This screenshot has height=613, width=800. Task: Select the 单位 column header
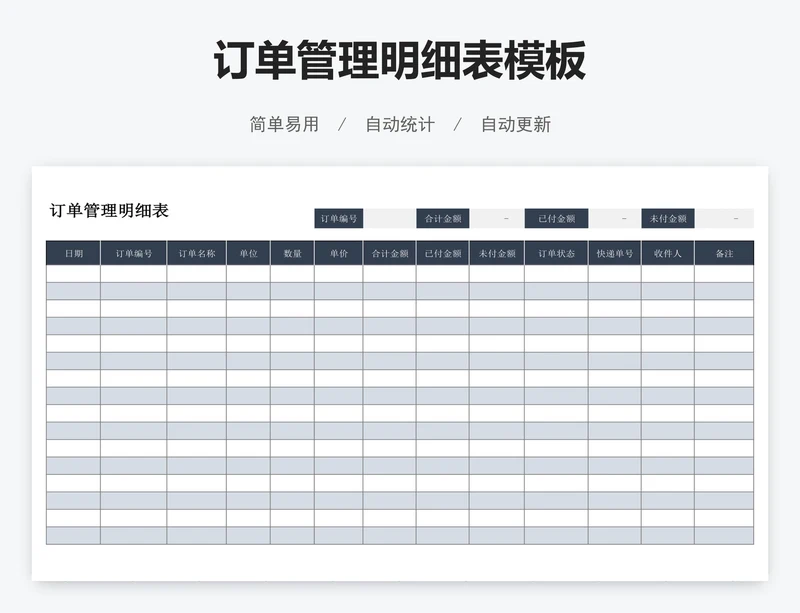click(248, 253)
